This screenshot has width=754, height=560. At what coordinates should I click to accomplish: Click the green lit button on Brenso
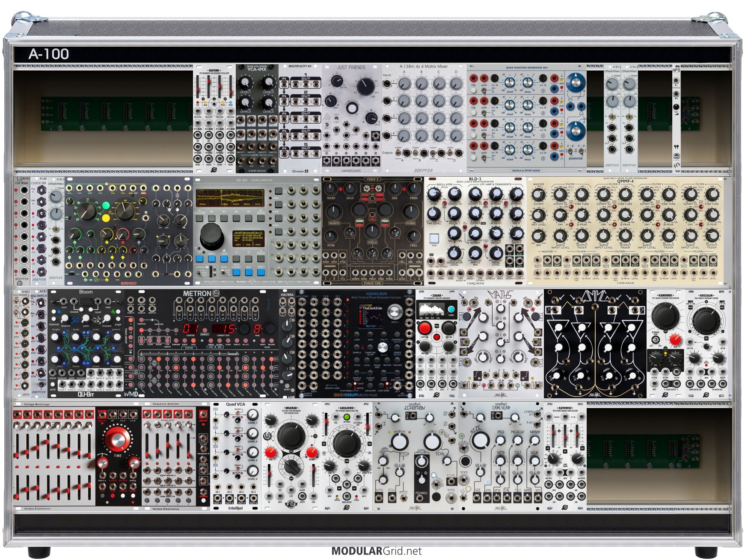(106, 206)
